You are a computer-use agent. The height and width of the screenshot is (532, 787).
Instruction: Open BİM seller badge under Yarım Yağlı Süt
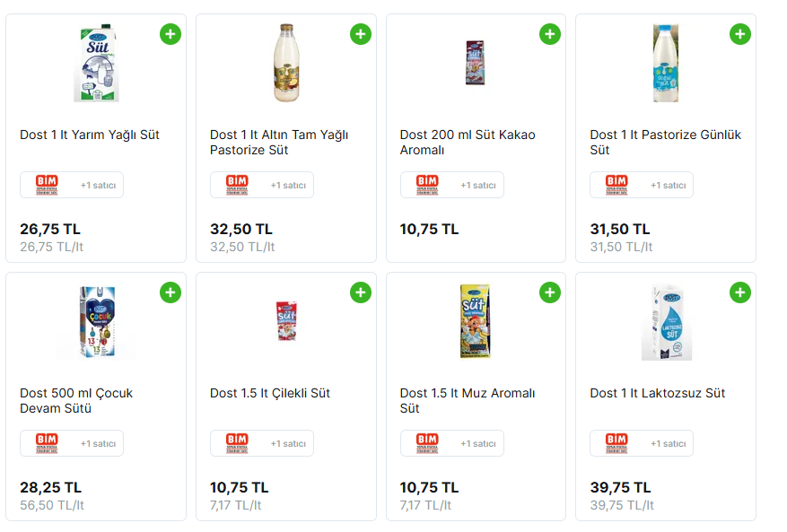pos(72,185)
